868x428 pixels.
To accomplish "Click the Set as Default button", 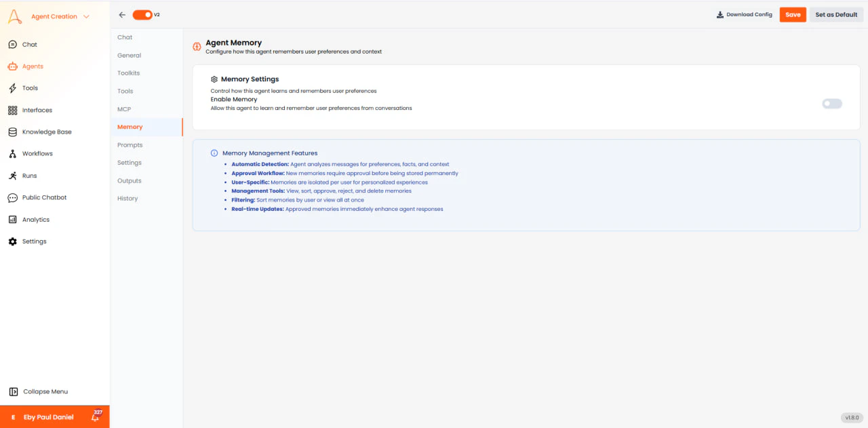I will coord(836,14).
